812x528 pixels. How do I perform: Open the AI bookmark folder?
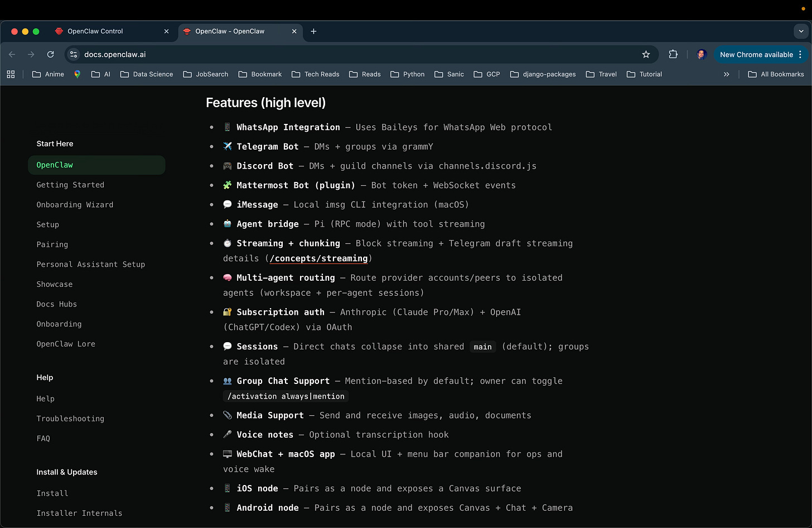coord(101,74)
